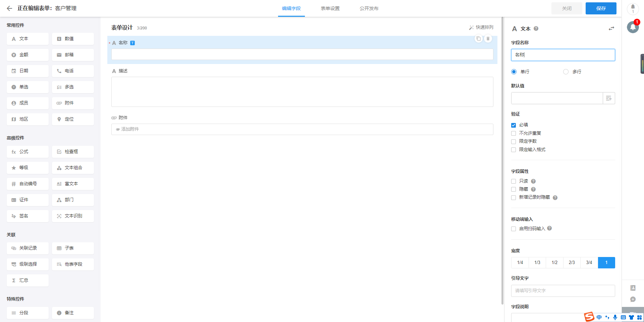The width and height of the screenshot is (644, 322).
Task: Set field width to 2/3
Action: coord(572,263)
